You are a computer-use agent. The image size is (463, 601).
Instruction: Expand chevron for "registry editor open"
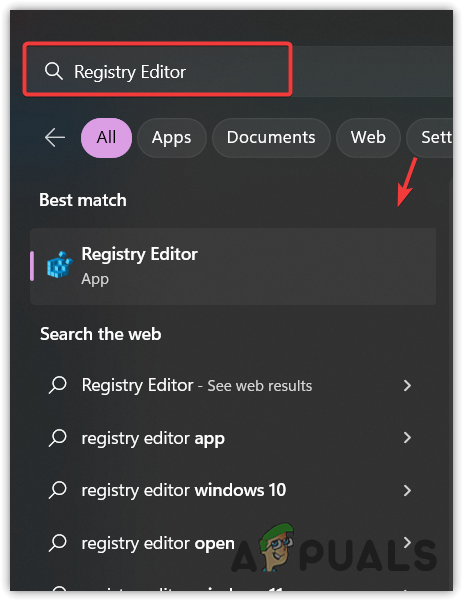pos(407,543)
